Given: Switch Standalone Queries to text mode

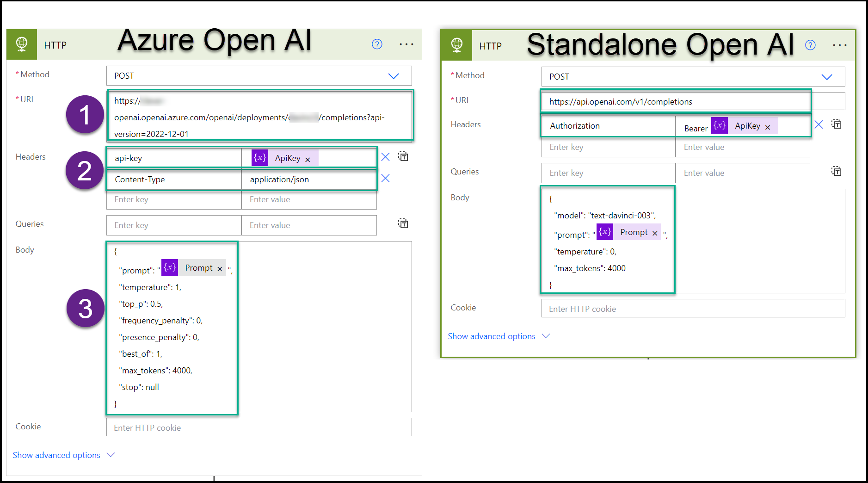Looking at the screenshot, I should pyautogui.click(x=836, y=171).
